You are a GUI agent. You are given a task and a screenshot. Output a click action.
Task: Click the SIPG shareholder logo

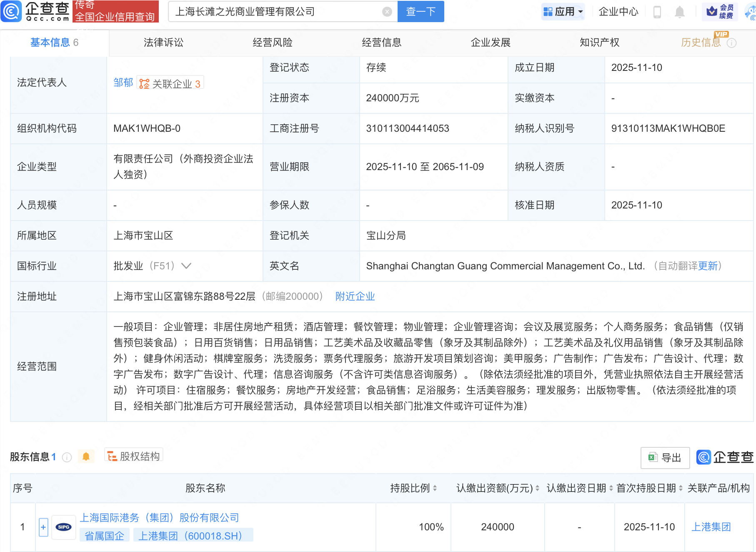coord(64,527)
